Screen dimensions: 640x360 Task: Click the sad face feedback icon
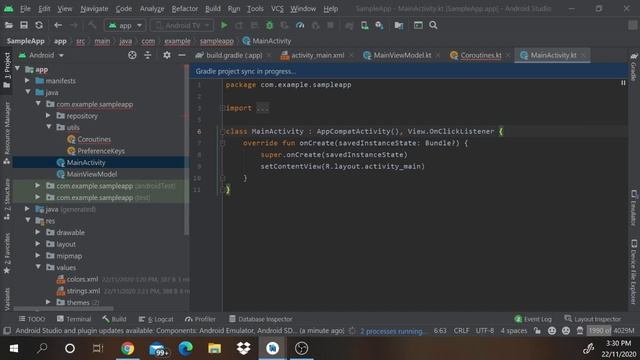click(566, 331)
